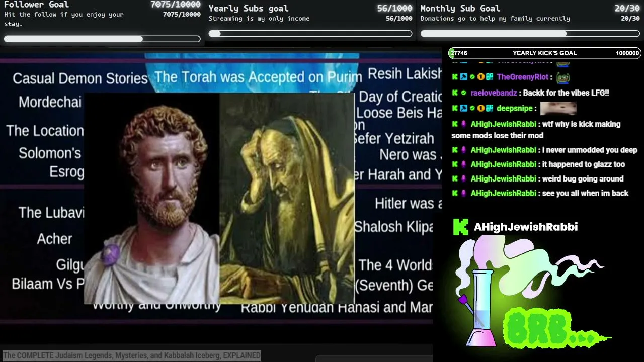The width and height of the screenshot is (644, 362).
Task: Click AHighJewishRabbi's name on the 'wtf why' message
Action: click(503, 124)
